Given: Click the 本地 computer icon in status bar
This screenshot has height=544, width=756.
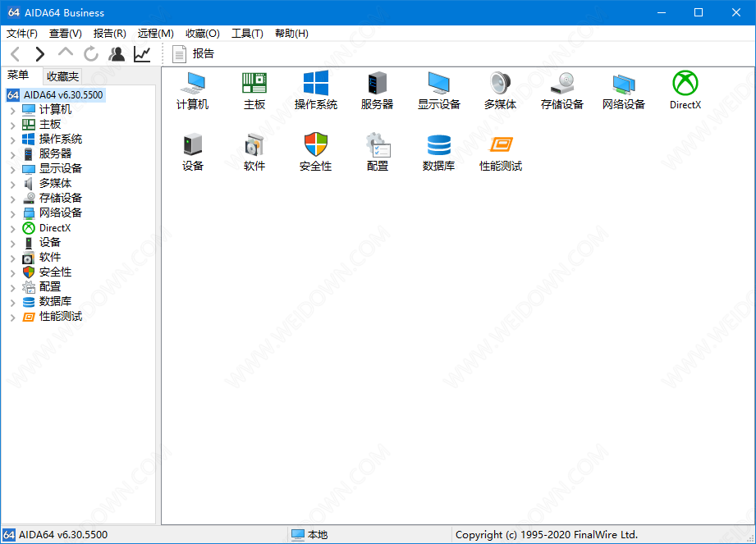Looking at the screenshot, I should 298,535.
